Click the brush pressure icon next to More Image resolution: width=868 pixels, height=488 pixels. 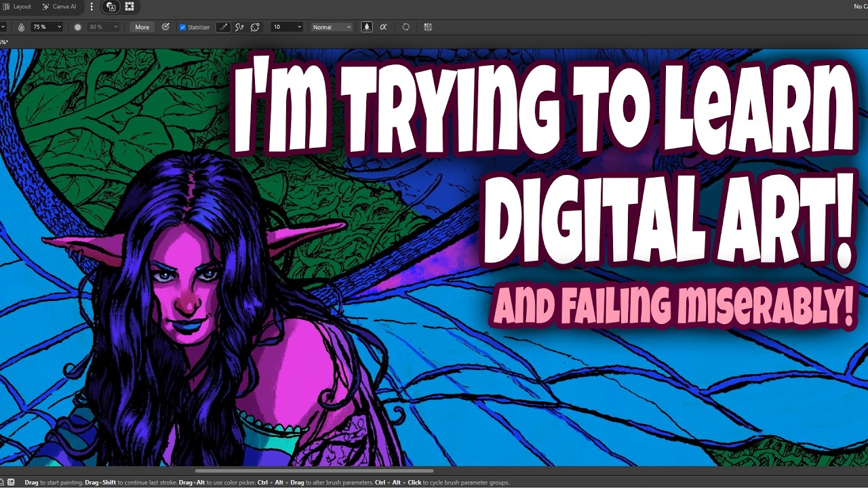(x=165, y=27)
